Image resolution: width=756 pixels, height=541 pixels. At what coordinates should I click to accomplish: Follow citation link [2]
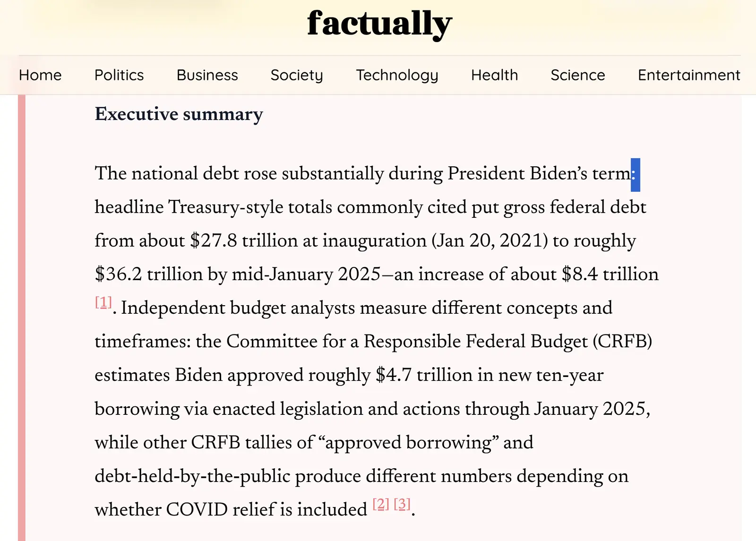click(381, 504)
